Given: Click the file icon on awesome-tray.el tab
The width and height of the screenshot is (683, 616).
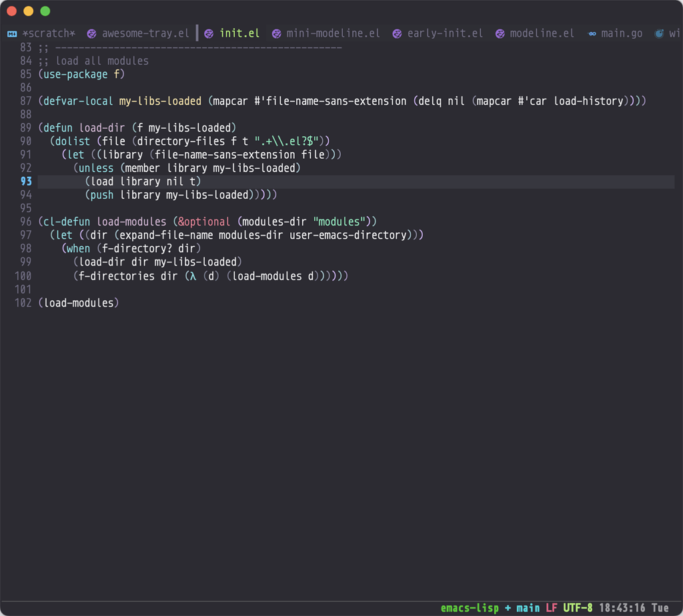Looking at the screenshot, I should coord(91,33).
